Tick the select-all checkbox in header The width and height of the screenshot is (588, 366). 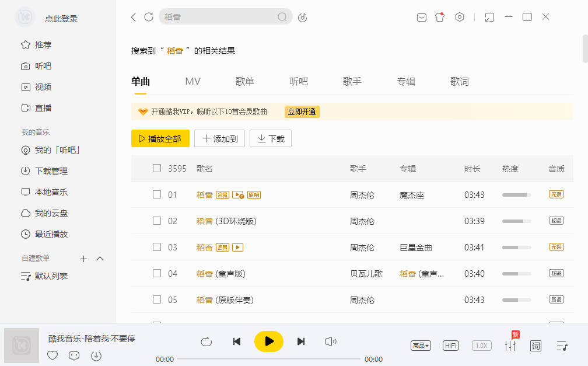pyautogui.click(x=157, y=168)
